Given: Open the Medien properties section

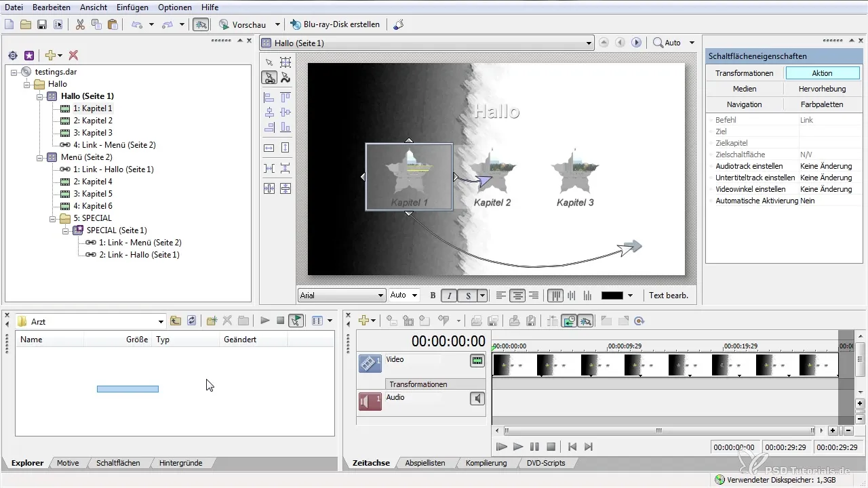Looking at the screenshot, I should click(745, 89).
